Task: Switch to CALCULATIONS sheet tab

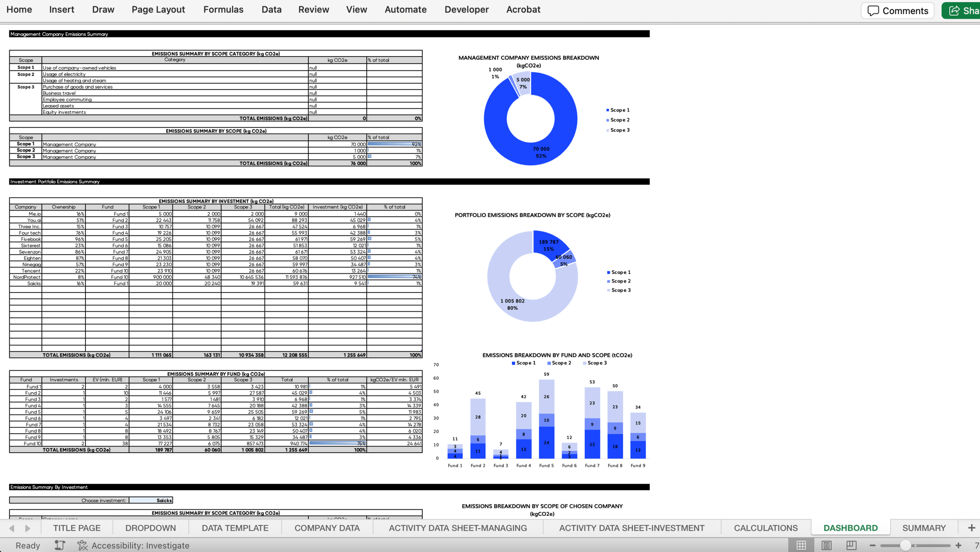Action: (x=766, y=528)
